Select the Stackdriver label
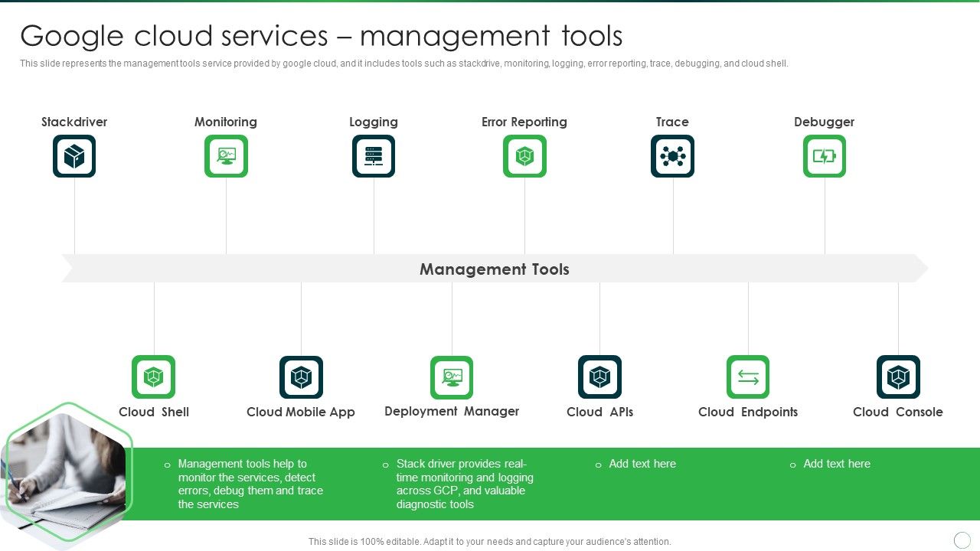 coord(74,122)
